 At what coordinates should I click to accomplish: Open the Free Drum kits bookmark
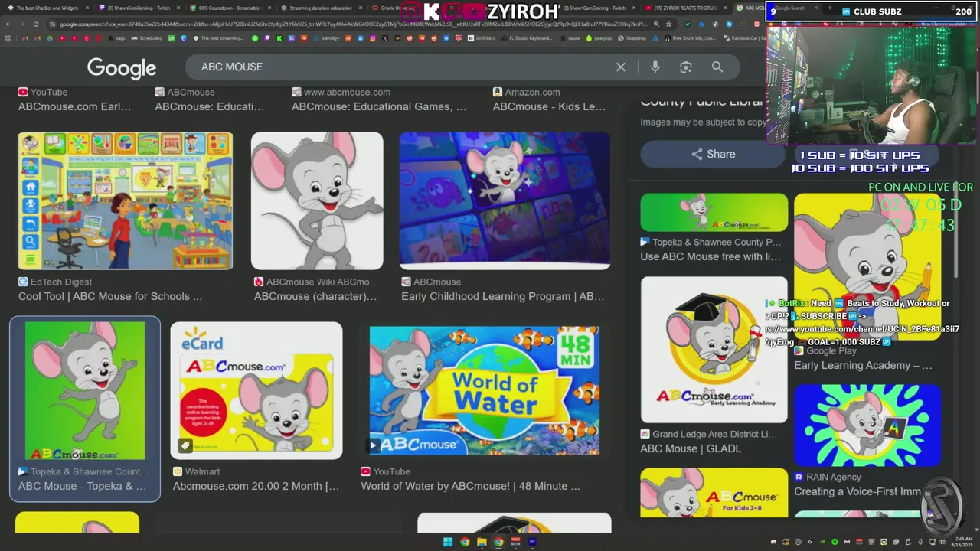(x=691, y=37)
